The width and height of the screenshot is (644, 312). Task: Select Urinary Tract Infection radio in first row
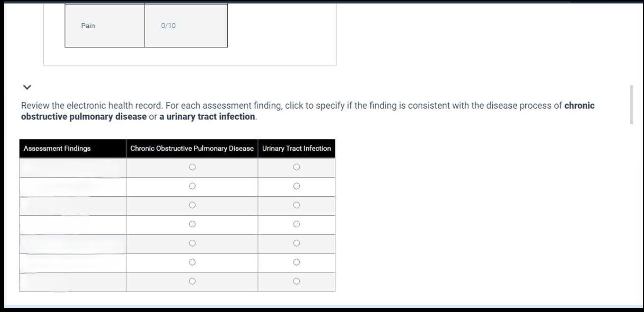[x=296, y=167]
